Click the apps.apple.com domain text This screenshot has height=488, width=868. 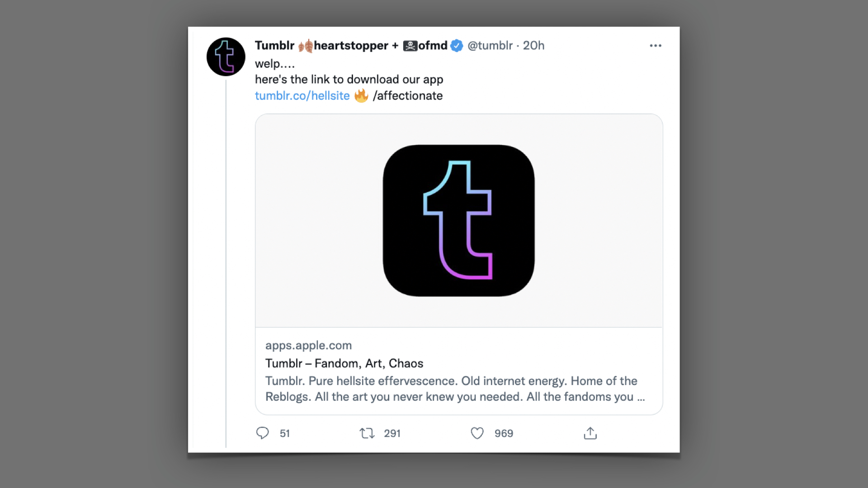point(308,345)
